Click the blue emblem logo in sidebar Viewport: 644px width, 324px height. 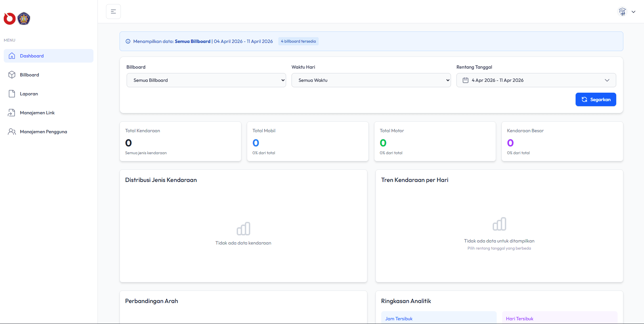click(x=24, y=19)
